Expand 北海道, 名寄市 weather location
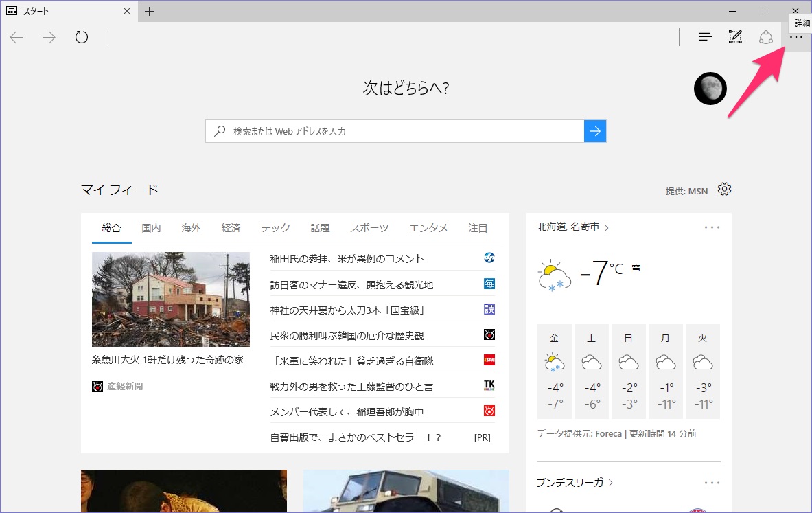The height and width of the screenshot is (513, 812). tap(572, 227)
